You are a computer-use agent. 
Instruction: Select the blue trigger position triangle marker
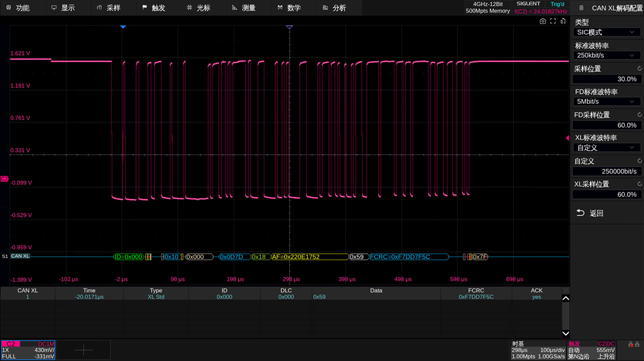click(x=123, y=27)
